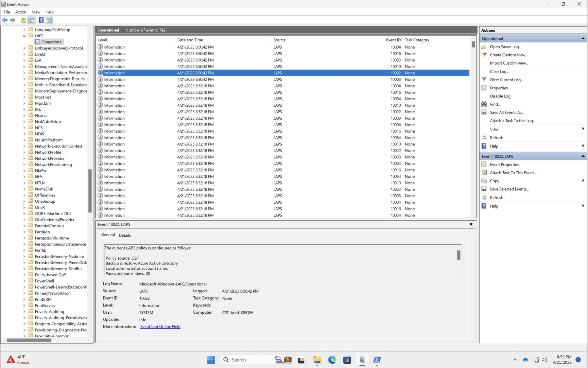Click Refresh icon under Event 10022 actions
This screenshot has width=588, height=368.
(x=484, y=198)
